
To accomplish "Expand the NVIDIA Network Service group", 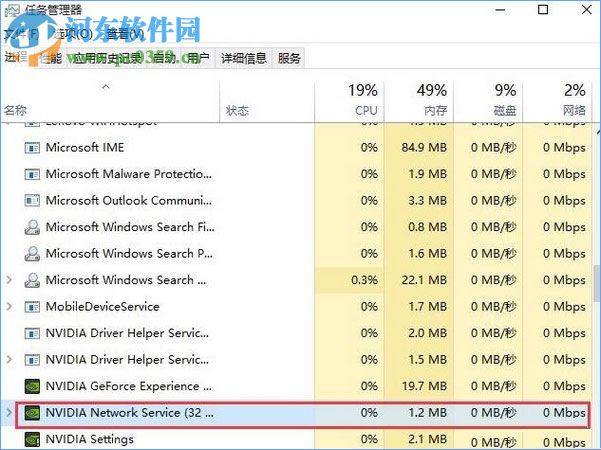I will (9, 413).
